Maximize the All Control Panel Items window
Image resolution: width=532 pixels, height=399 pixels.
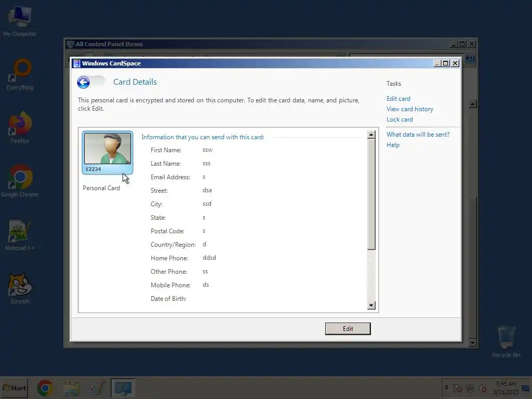(x=462, y=44)
